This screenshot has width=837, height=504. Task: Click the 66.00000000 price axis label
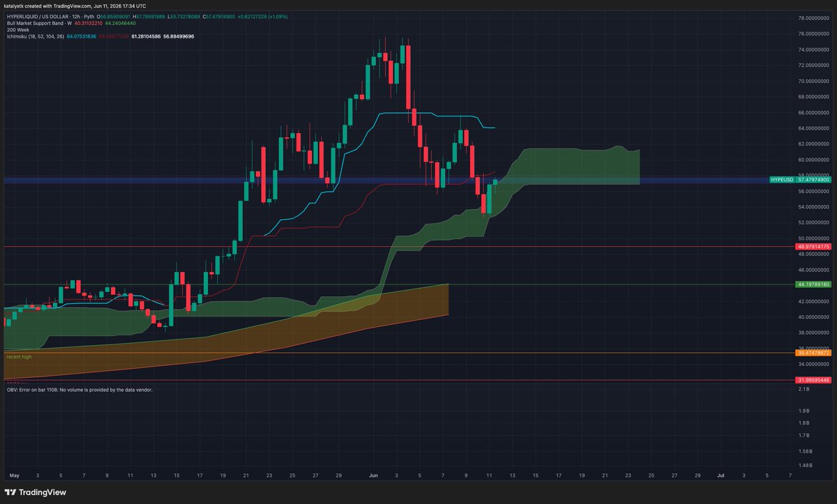click(x=814, y=112)
